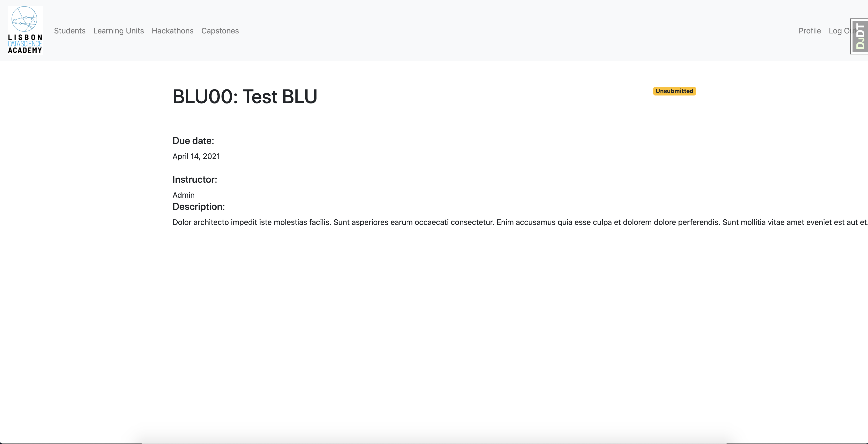Open your Profile
The width and height of the screenshot is (868, 444).
(x=810, y=31)
